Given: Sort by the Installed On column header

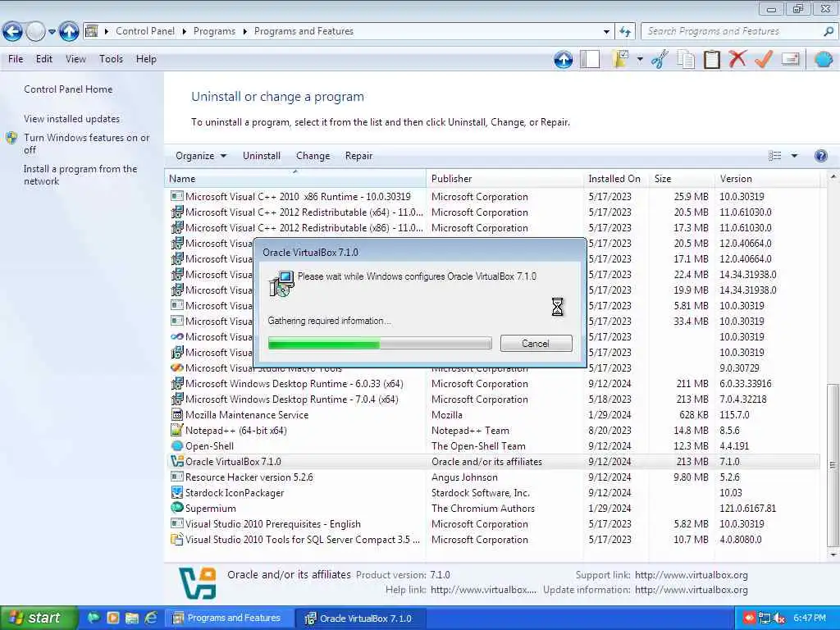Looking at the screenshot, I should point(616,179).
